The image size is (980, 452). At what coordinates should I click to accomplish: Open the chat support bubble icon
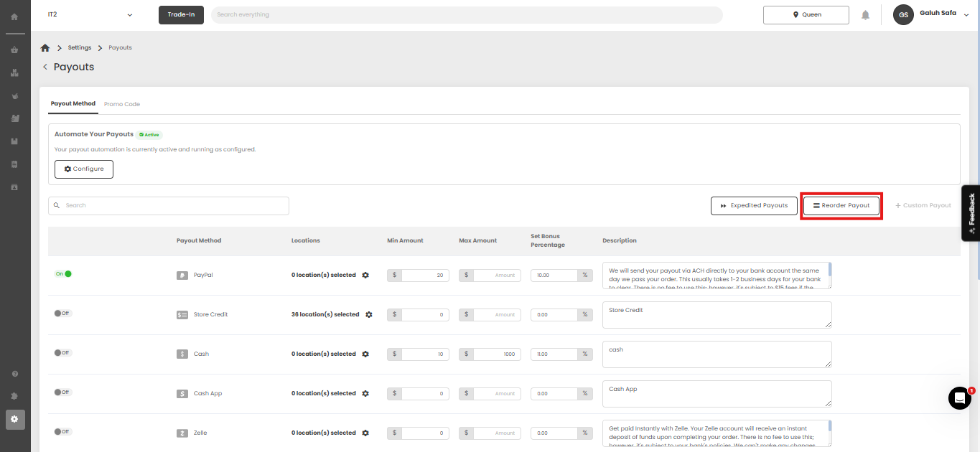[x=959, y=398]
